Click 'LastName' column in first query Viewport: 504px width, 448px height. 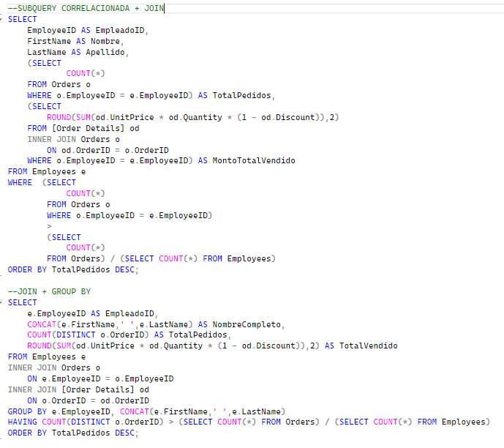47,52
